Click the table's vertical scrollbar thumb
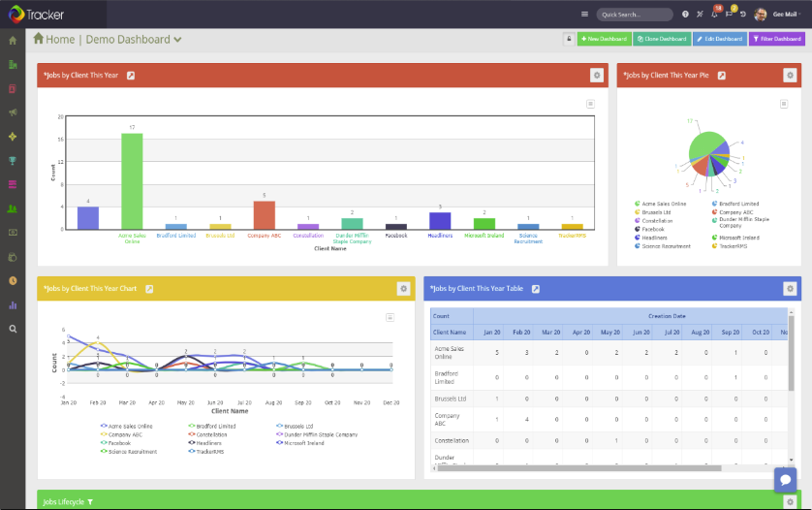Image resolution: width=812 pixels, height=510 pixels. 791,352
